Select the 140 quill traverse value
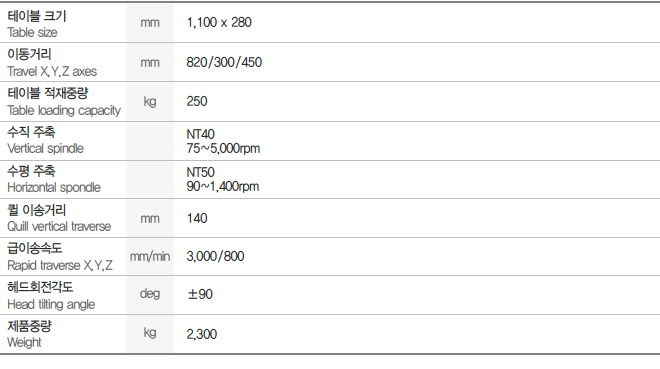 tap(197, 218)
